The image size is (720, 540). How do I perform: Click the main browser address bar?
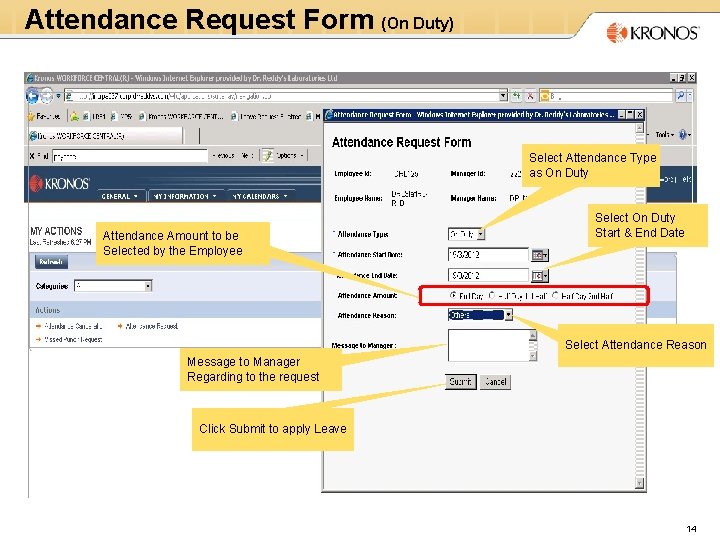coord(281,96)
